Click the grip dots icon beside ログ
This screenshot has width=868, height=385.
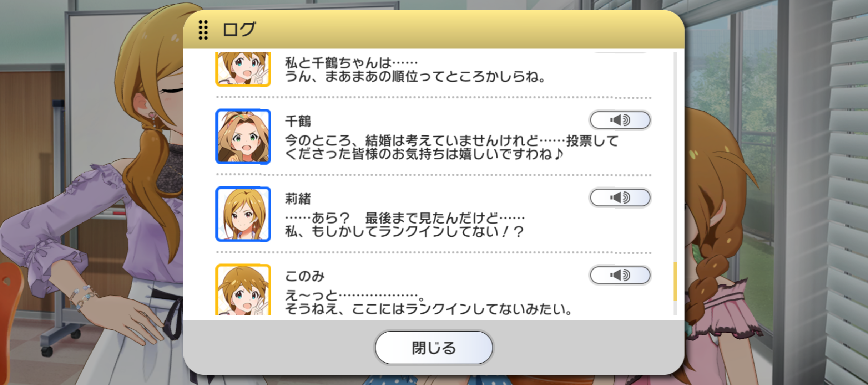(x=203, y=30)
